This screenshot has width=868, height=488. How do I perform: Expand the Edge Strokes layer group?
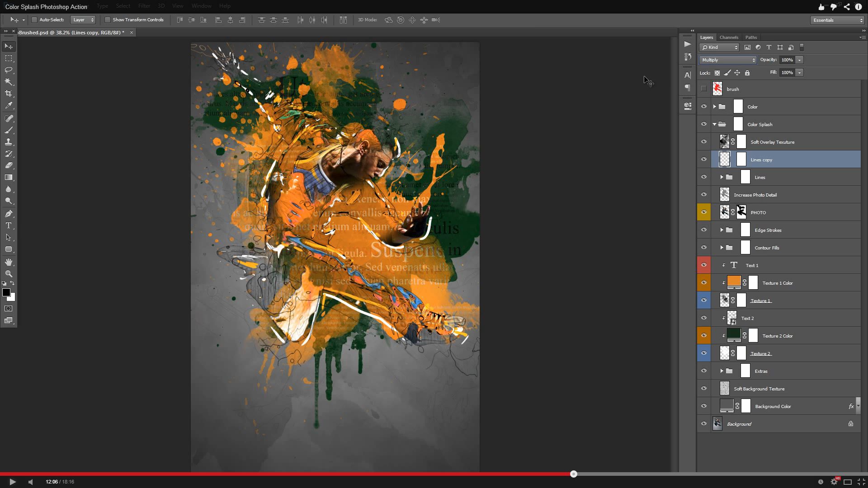point(721,230)
